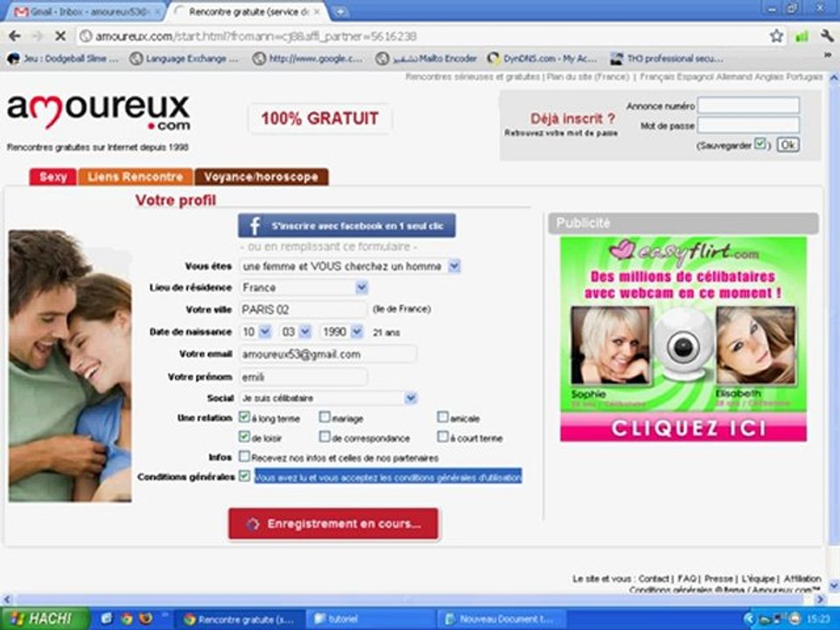Viewport: 840px width, 630px height.
Task: Open the Dodgeball Slime bookmark
Action: tap(63, 59)
